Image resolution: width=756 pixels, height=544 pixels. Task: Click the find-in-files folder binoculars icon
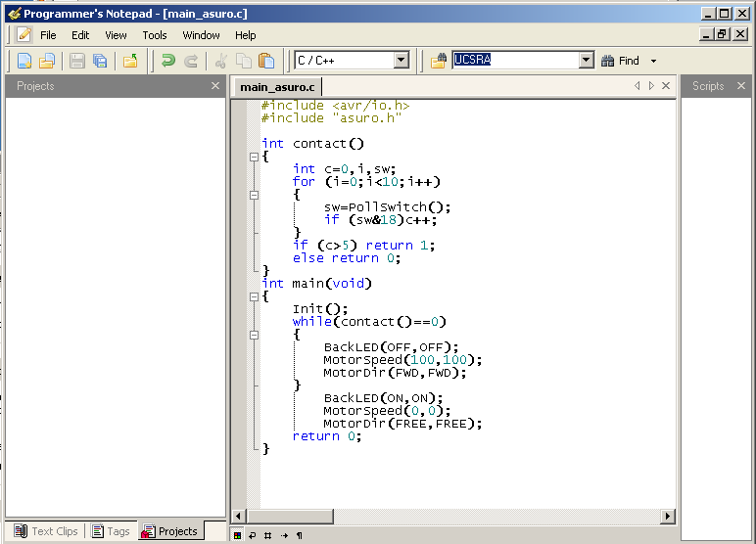click(x=439, y=61)
